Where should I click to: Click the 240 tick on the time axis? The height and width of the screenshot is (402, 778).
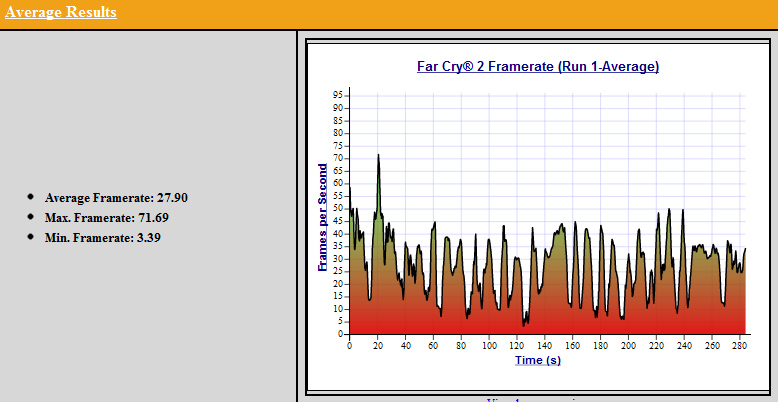coord(683,346)
